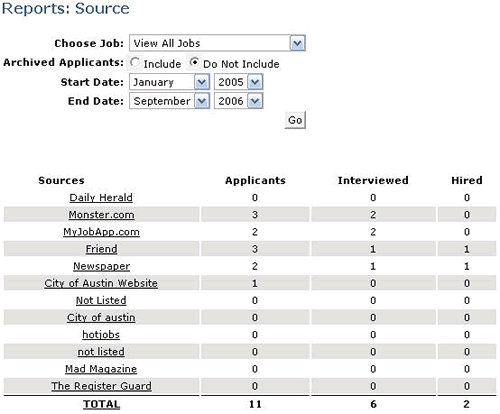Click the Sources column header

(61, 180)
